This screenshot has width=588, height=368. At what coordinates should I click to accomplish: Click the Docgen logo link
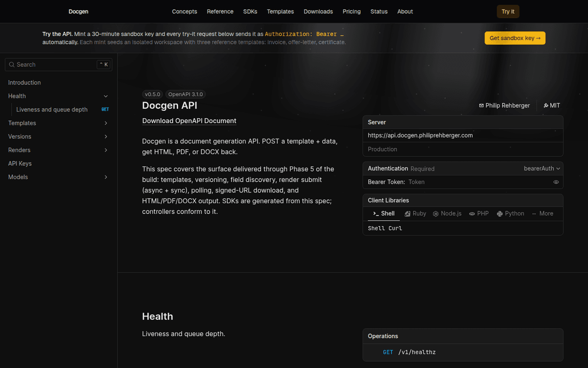click(78, 11)
